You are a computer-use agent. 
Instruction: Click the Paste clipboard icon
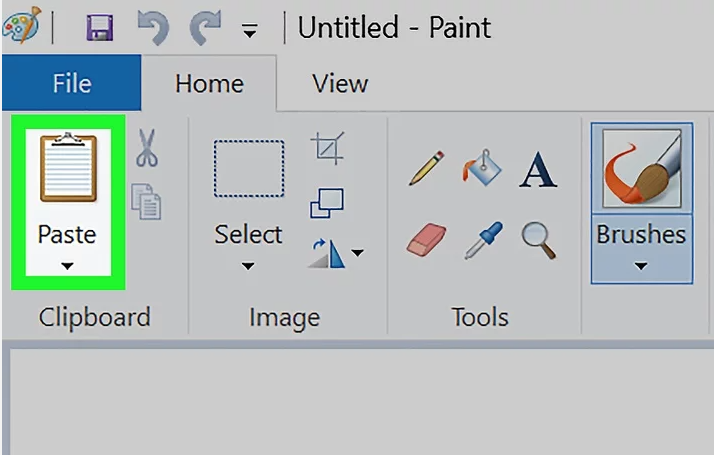[x=68, y=169]
